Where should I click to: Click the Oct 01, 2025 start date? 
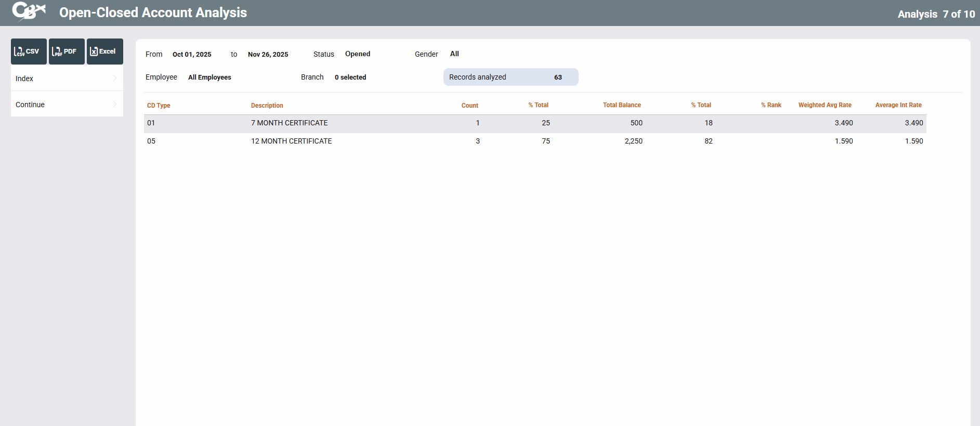tap(192, 55)
